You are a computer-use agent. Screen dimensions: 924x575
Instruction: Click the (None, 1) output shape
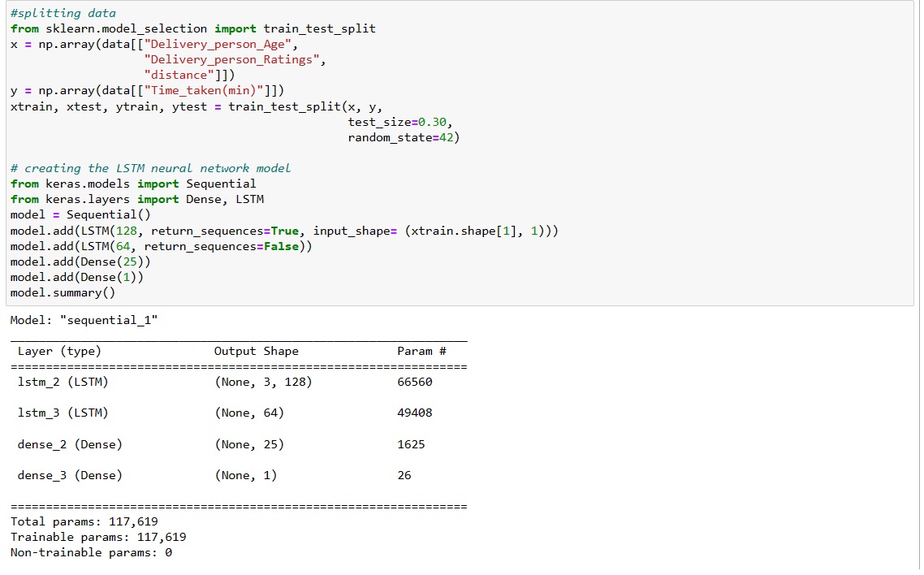(246, 475)
